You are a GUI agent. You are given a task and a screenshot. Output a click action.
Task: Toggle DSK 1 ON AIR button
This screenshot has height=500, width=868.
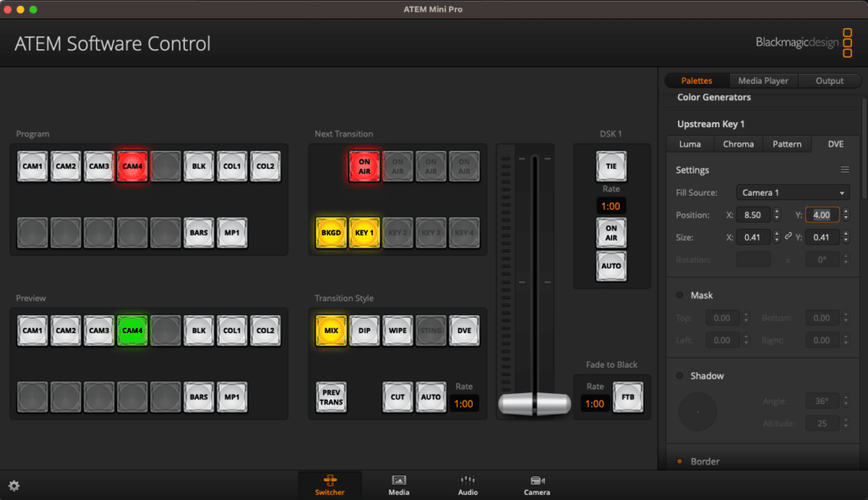point(611,232)
